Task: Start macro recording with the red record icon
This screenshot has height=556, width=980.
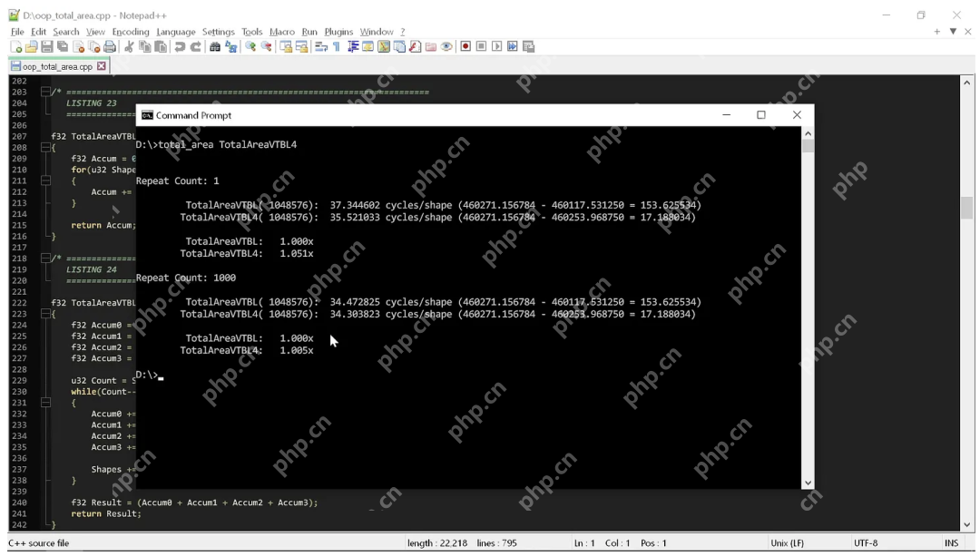Action: pos(465,47)
